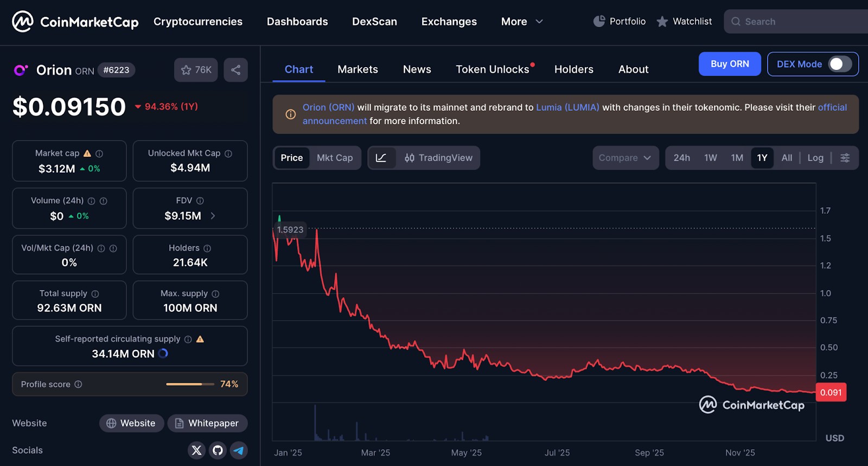Open the Dashboards menu
Screen dimensions: 868x466
coord(297,22)
